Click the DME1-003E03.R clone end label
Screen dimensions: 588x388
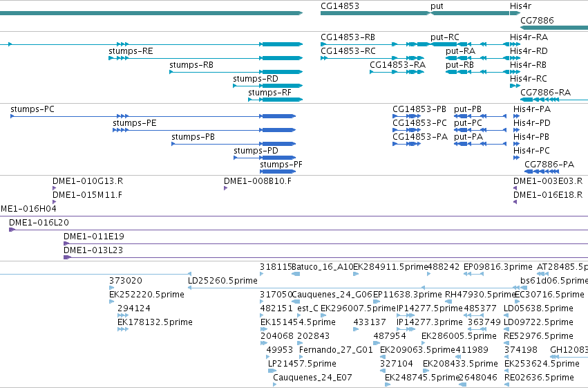pos(548,181)
